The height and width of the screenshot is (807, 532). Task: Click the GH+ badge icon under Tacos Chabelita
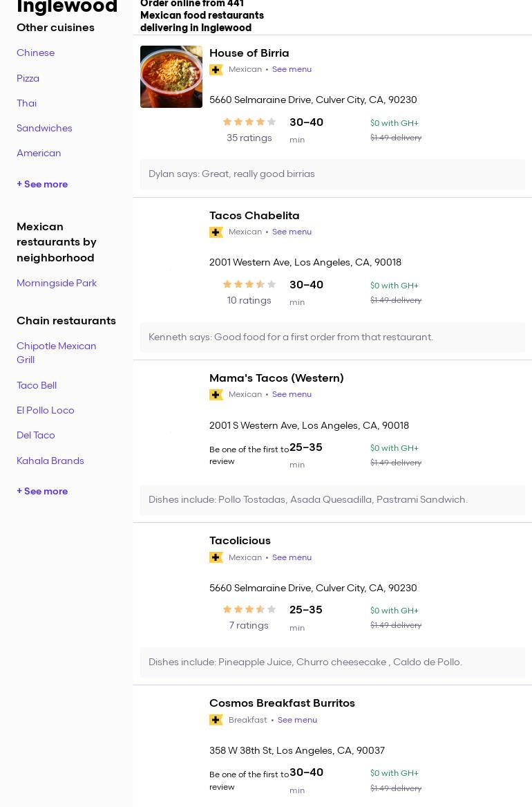pos(216,232)
